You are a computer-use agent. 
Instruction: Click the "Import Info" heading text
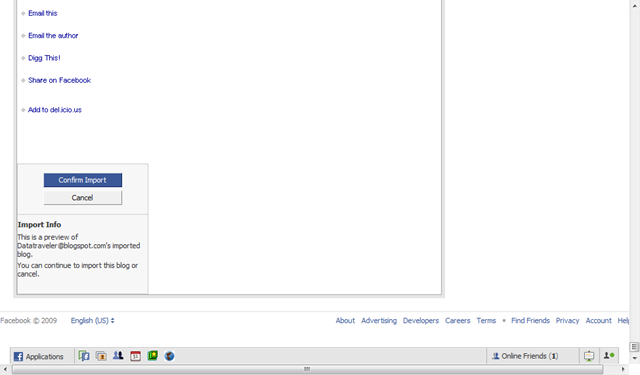(x=39, y=225)
